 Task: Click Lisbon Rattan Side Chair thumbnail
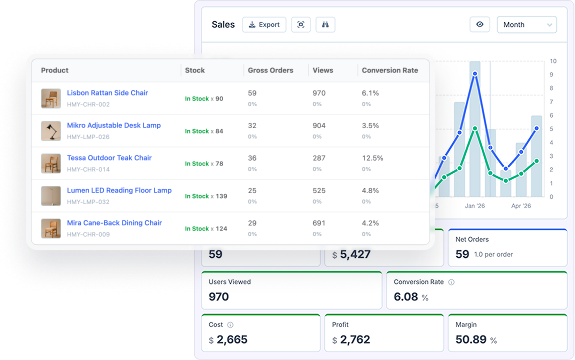click(x=51, y=98)
